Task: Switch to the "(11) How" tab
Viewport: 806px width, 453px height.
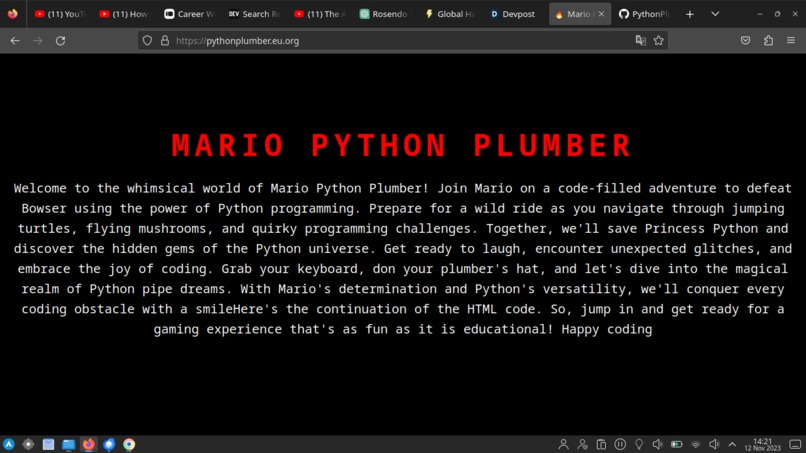Action: click(x=124, y=14)
